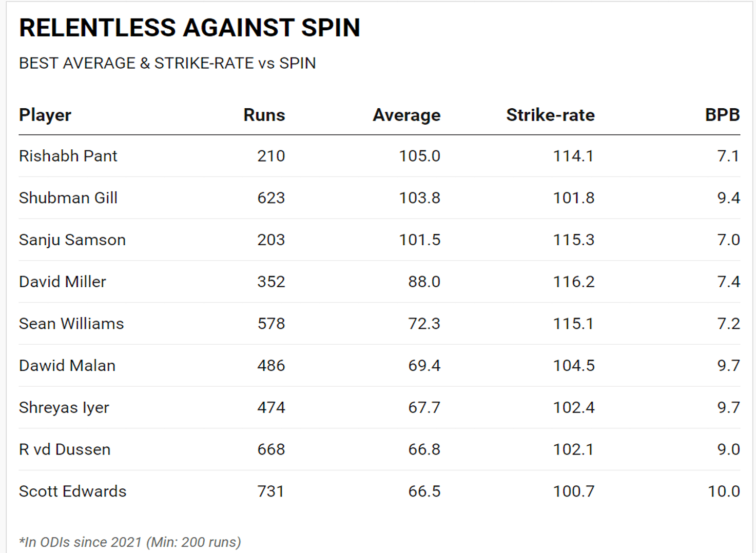This screenshot has width=756, height=553.
Task: Click the ODIs since 2021 footnote
Action: point(130,542)
